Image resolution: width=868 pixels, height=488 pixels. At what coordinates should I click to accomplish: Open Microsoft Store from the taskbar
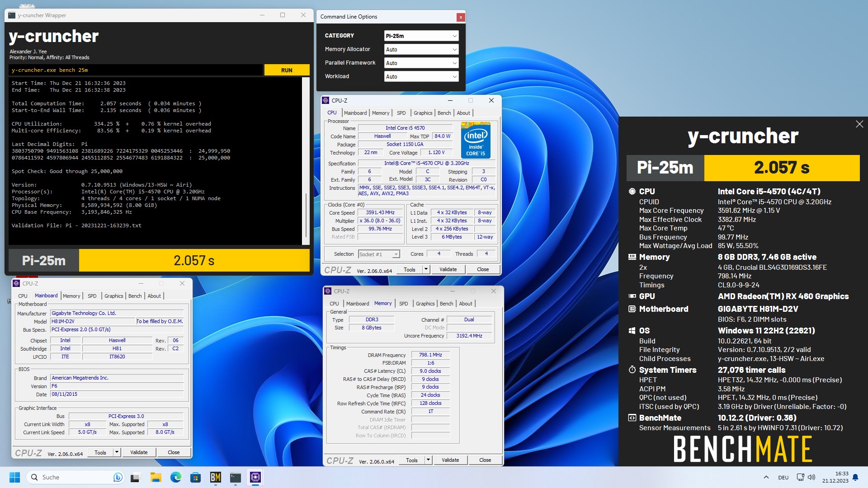(195, 477)
